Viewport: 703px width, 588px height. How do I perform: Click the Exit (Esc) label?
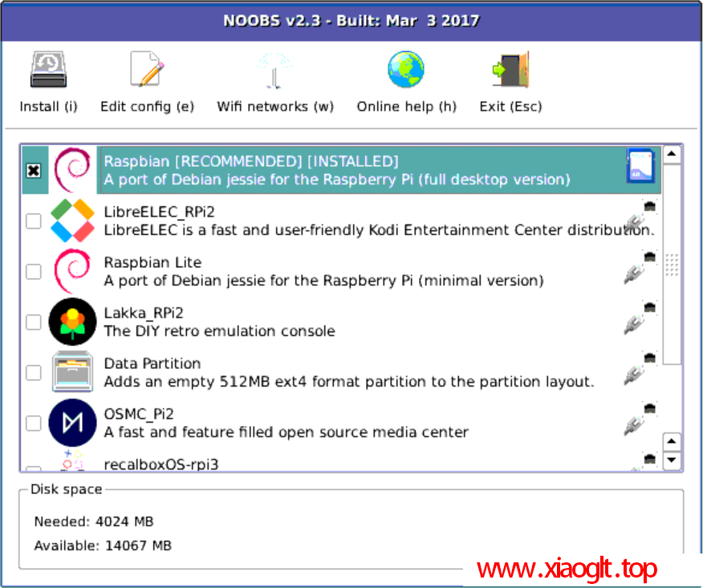tap(510, 107)
